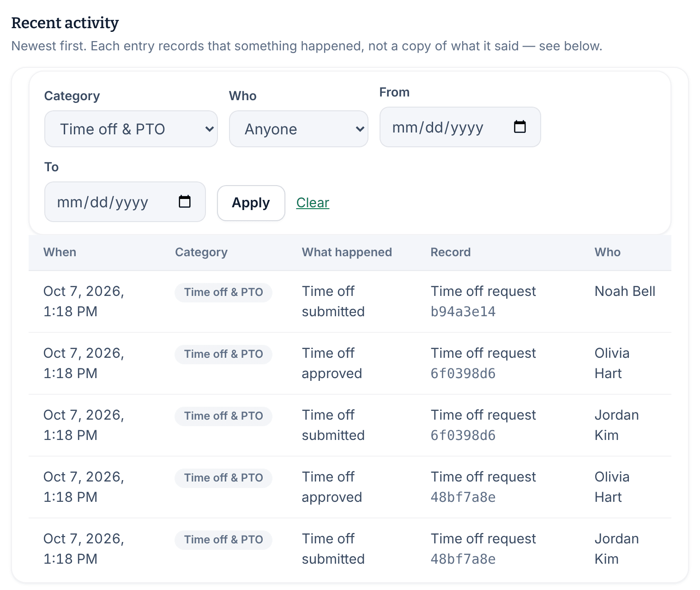Select record ID 6f0398d6 in Jordan Kim's submitted row
The image size is (700, 590).
[463, 435]
